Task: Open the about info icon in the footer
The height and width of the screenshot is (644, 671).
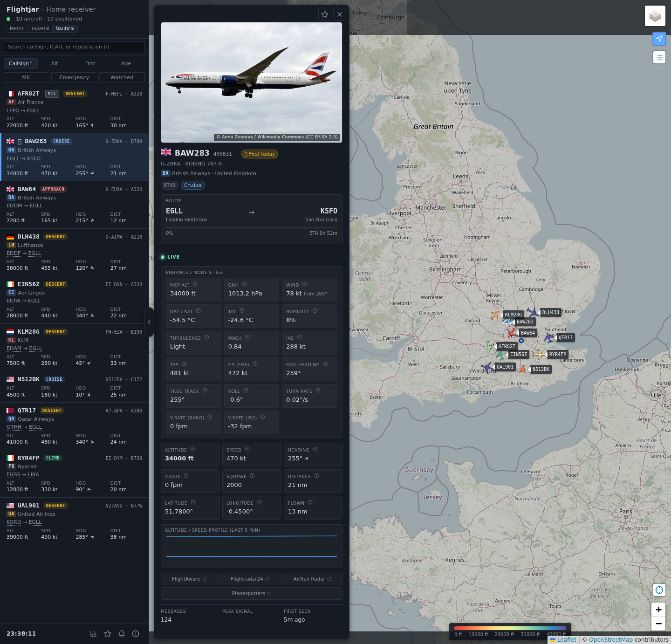Action: [136, 634]
